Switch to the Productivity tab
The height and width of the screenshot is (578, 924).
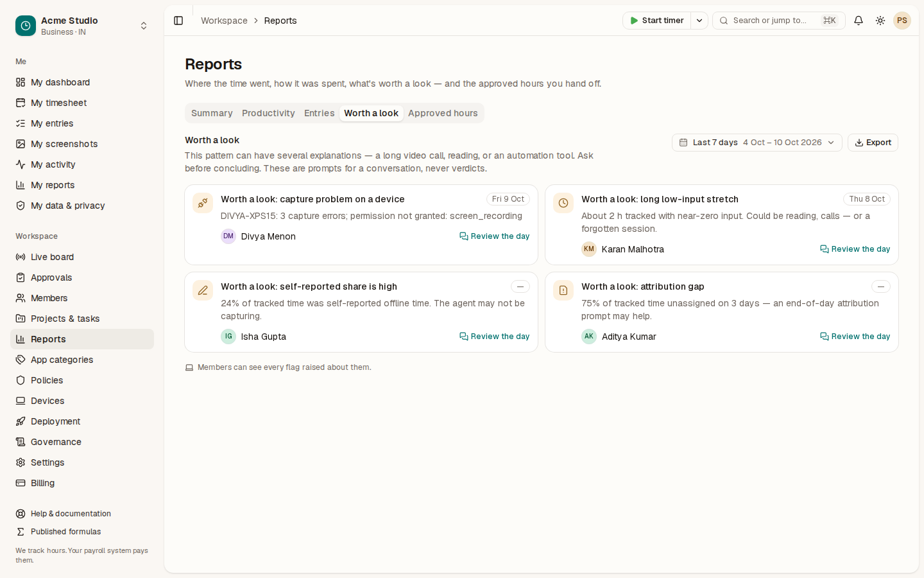(268, 113)
